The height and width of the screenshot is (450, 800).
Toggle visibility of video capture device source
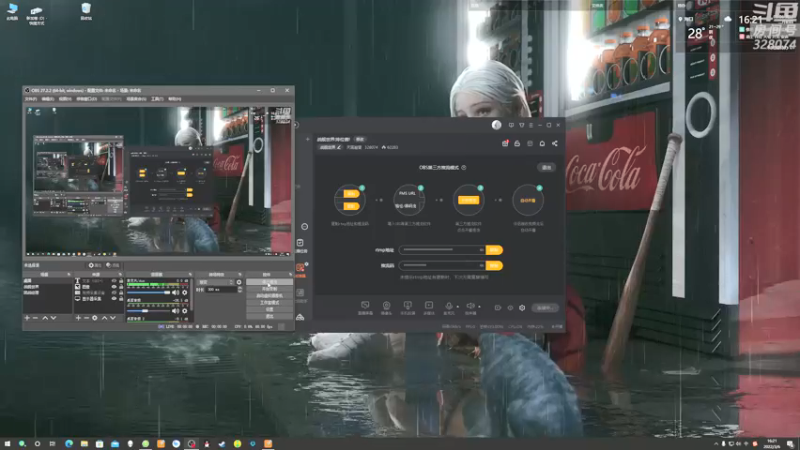click(x=114, y=293)
